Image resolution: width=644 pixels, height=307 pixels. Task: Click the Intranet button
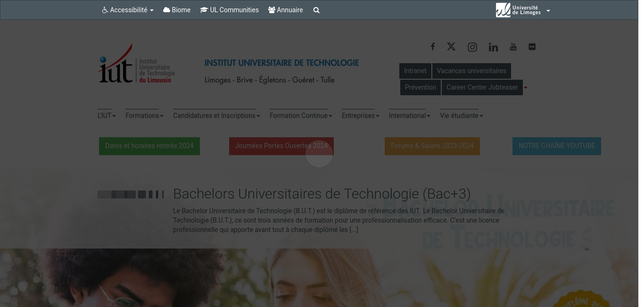(x=415, y=71)
